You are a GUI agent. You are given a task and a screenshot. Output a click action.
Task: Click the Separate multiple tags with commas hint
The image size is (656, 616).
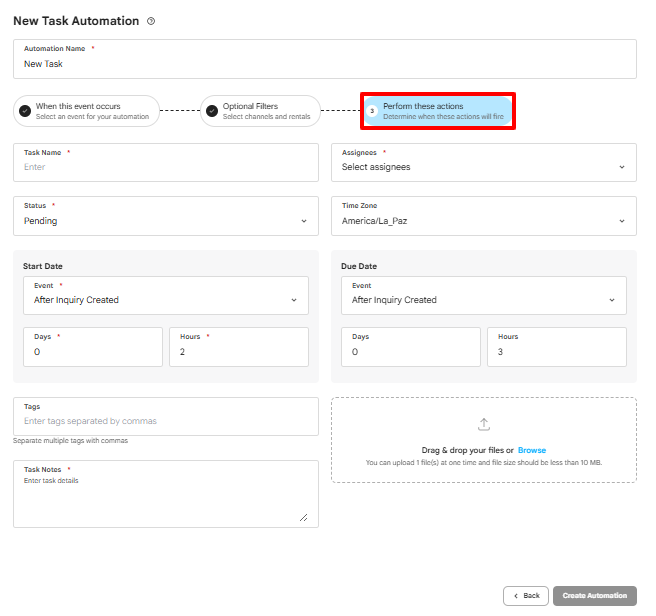tap(70, 441)
